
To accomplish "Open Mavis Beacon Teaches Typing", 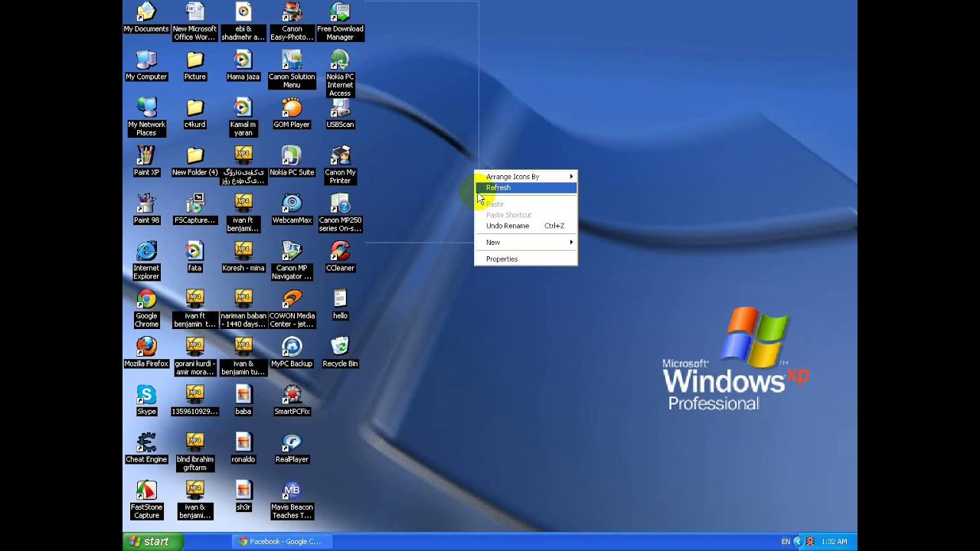I will (x=291, y=490).
